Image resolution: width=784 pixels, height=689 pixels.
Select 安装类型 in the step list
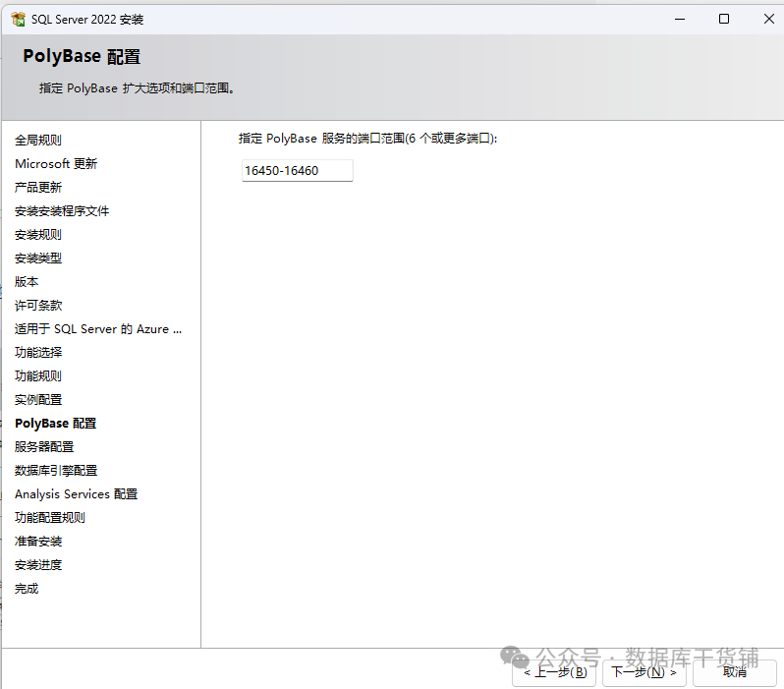click(38, 258)
